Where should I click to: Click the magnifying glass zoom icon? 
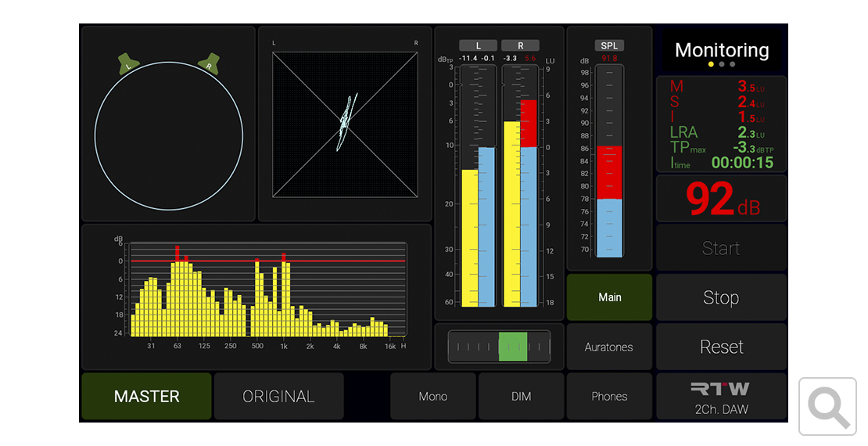coord(828,406)
